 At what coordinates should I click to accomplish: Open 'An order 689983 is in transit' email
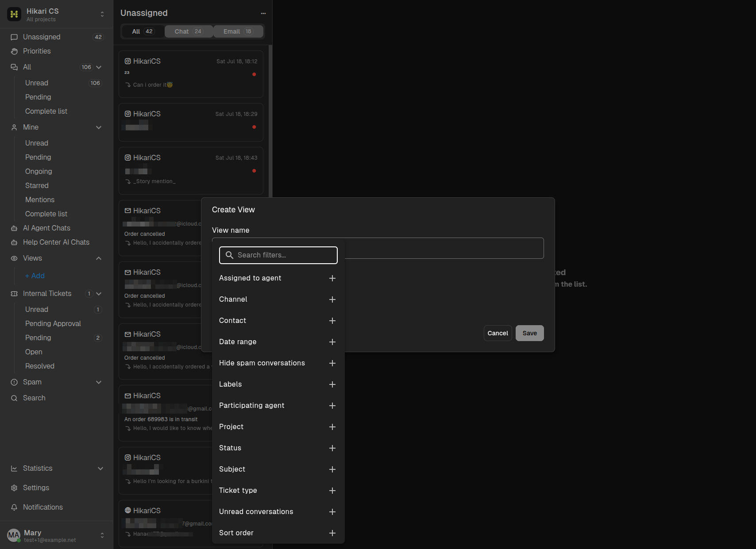click(x=166, y=414)
